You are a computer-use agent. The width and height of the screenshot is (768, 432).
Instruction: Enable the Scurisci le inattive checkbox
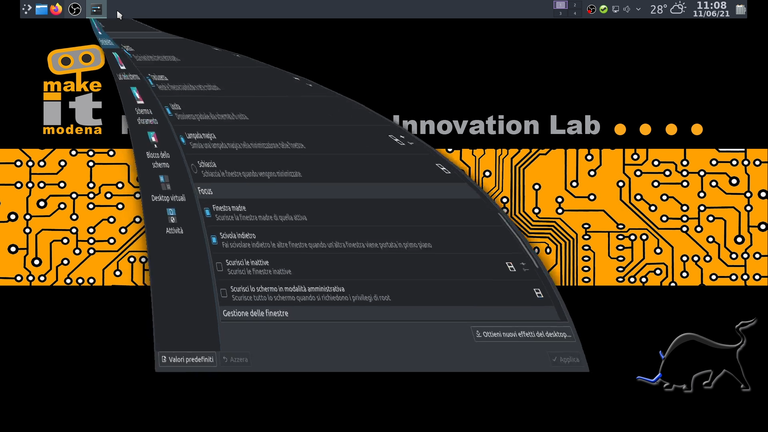click(x=220, y=266)
